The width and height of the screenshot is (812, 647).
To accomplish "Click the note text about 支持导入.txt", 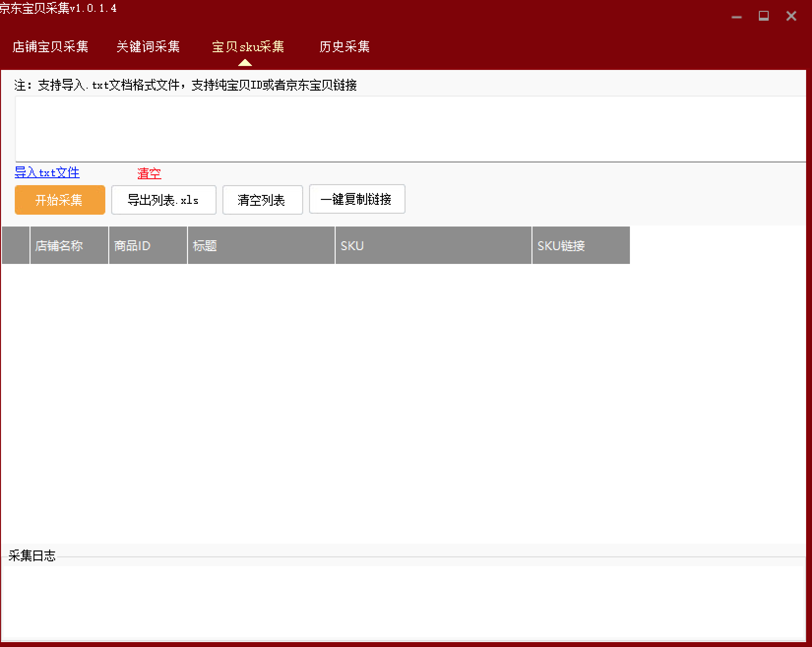I will [186, 85].
